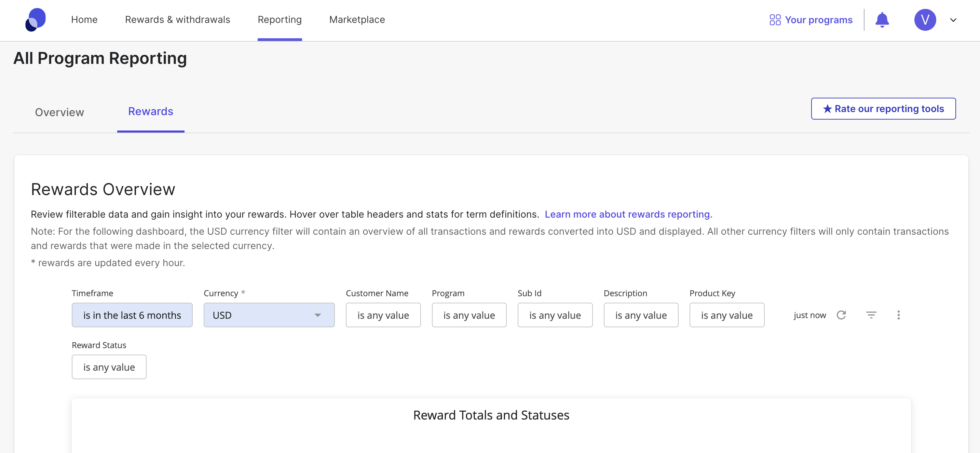
Task: Go to Rewards & withdrawals
Action: (177, 20)
